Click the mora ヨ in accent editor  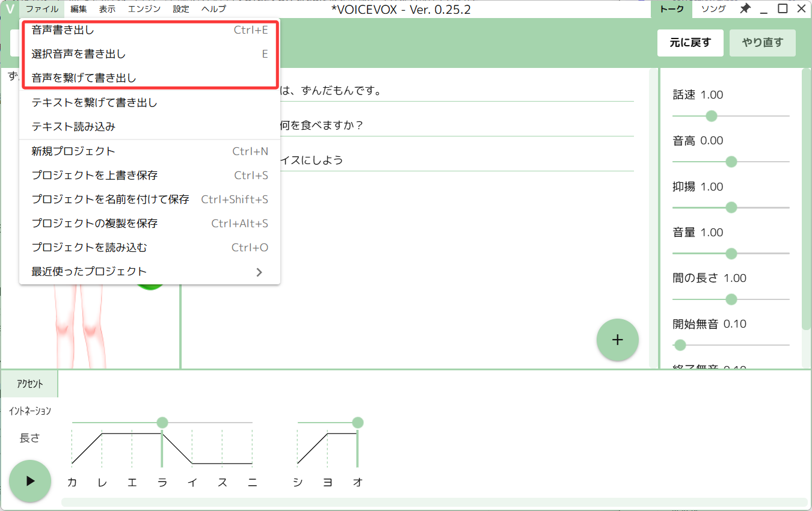tap(328, 482)
